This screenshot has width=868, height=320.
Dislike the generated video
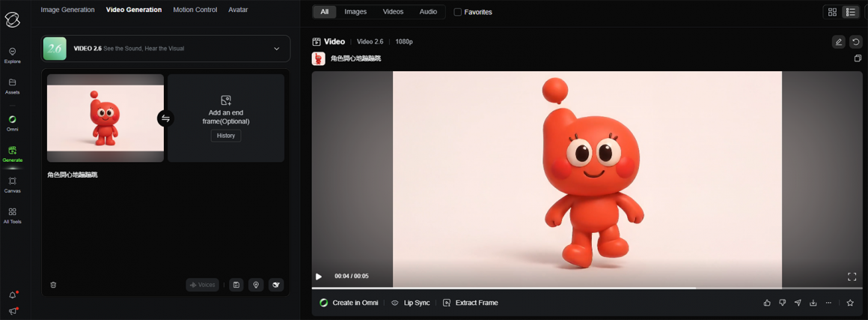(782, 303)
